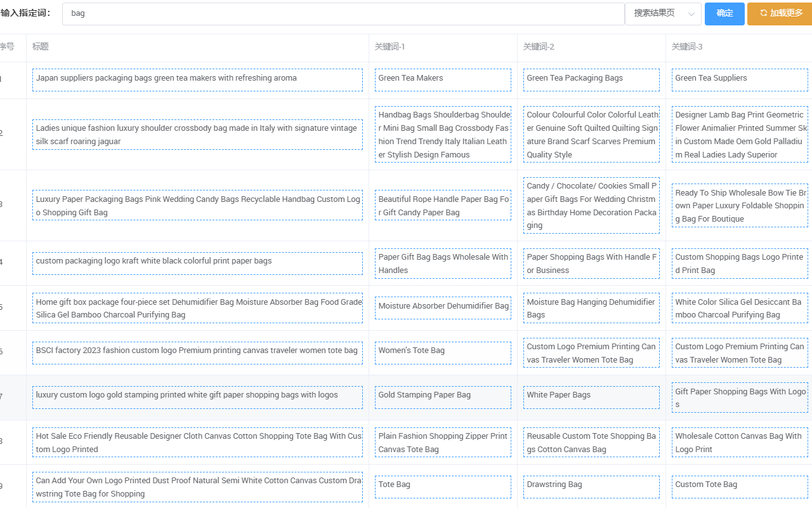
Task: Click the keyword input field containing "bag"
Action: pyautogui.click(x=343, y=13)
